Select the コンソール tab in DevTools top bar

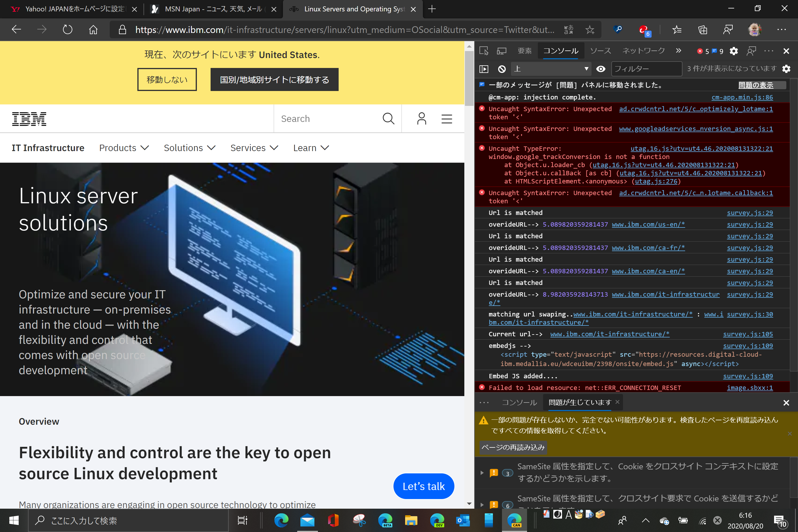point(561,51)
